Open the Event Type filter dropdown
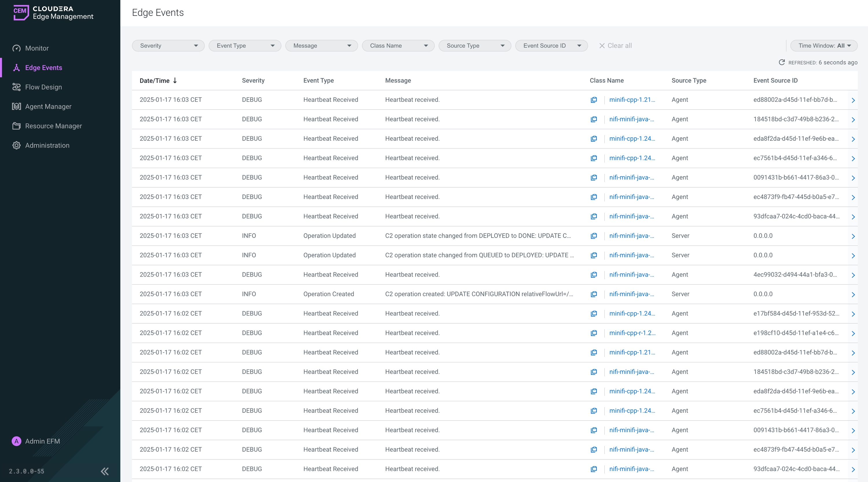This screenshot has height=482, width=868. [x=244, y=46]
